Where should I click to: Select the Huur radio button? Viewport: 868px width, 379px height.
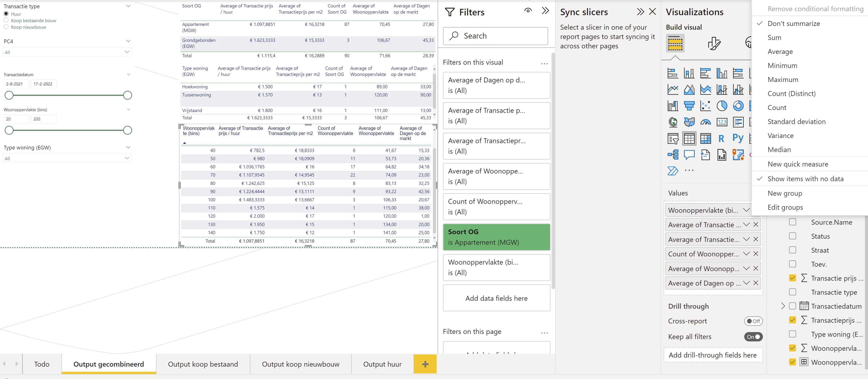pos(6,14)
